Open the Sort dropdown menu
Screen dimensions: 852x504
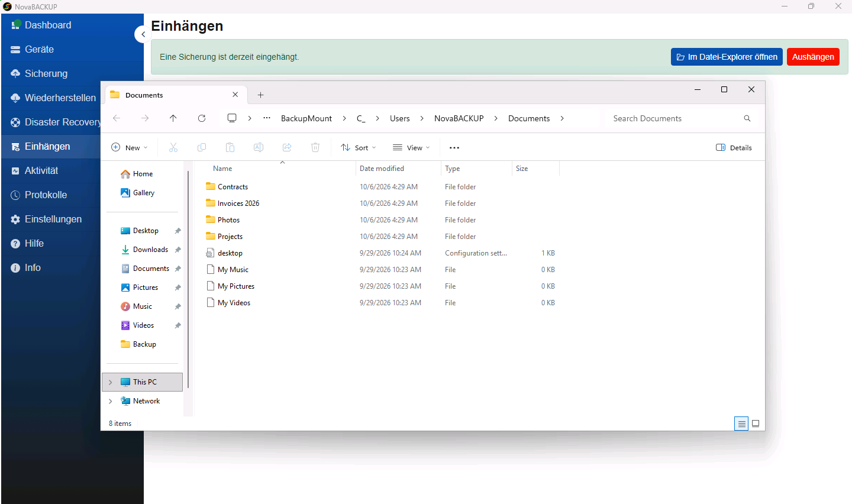point(359,147)
